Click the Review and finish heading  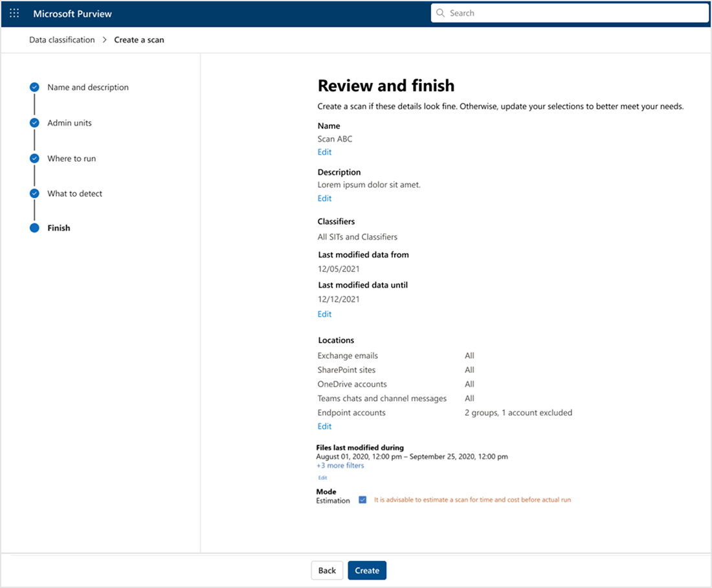tap(386, 86)
